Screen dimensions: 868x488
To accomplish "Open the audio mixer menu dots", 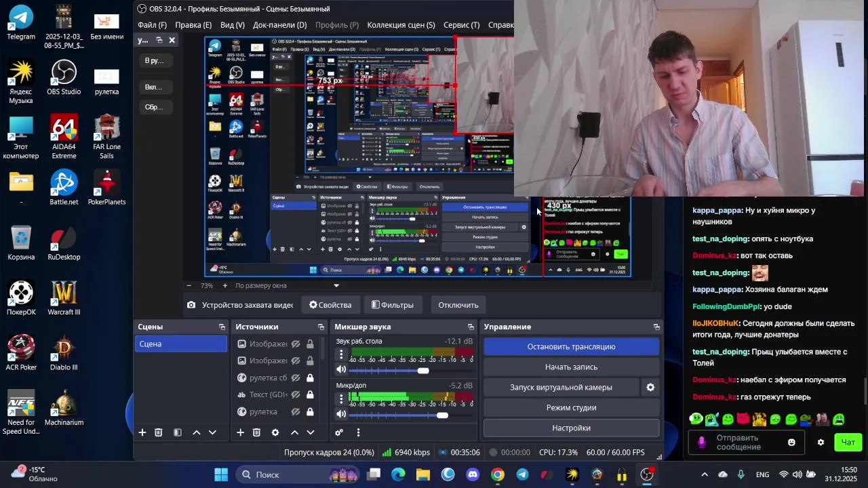I will point(358,432).
